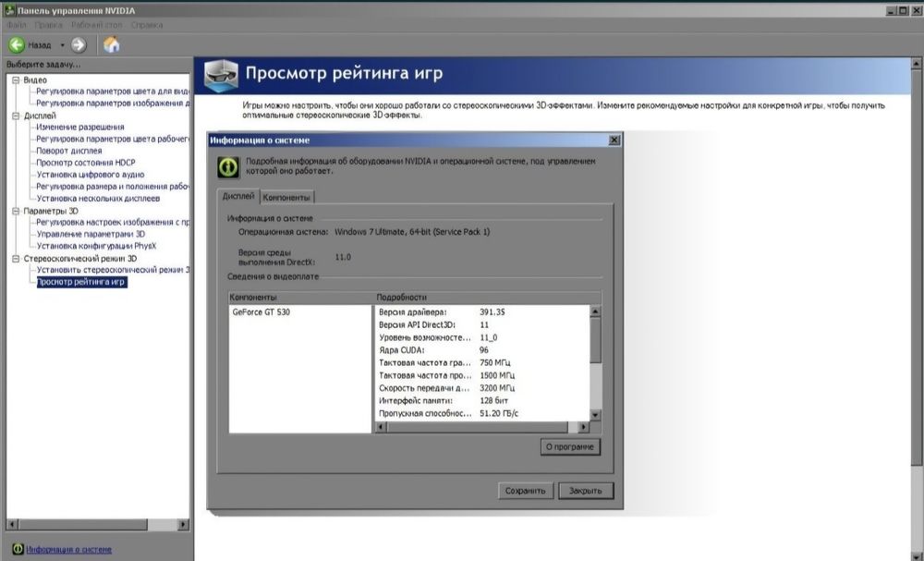
Task: Collapse the Стереоскопический режим 3D node
Action: point(16,258)
